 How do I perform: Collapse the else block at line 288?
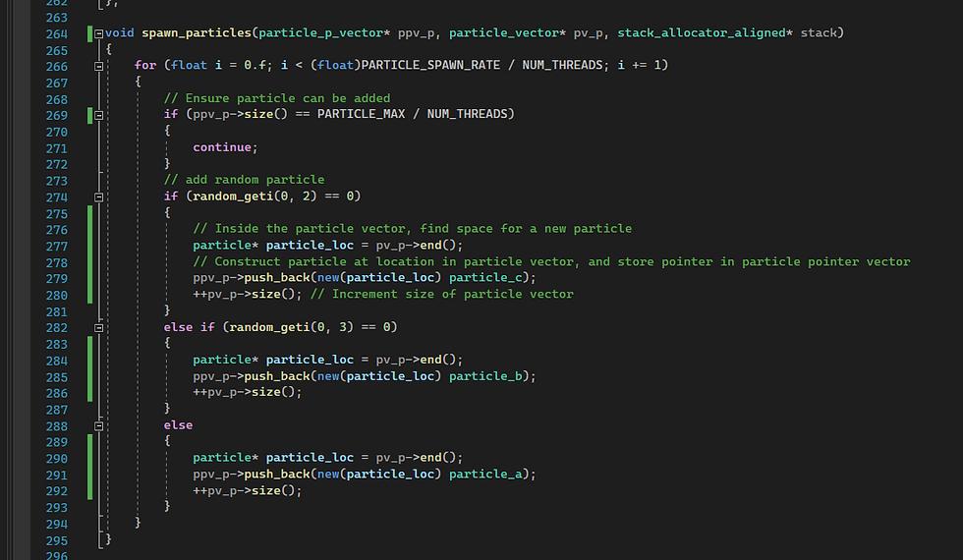point(99,426)
